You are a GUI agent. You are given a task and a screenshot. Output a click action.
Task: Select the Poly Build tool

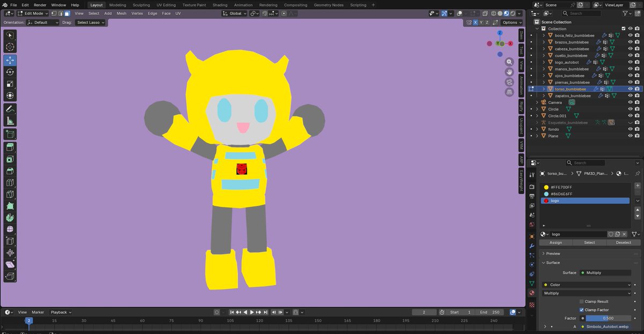pyautogui.click(x=10, y=206)
